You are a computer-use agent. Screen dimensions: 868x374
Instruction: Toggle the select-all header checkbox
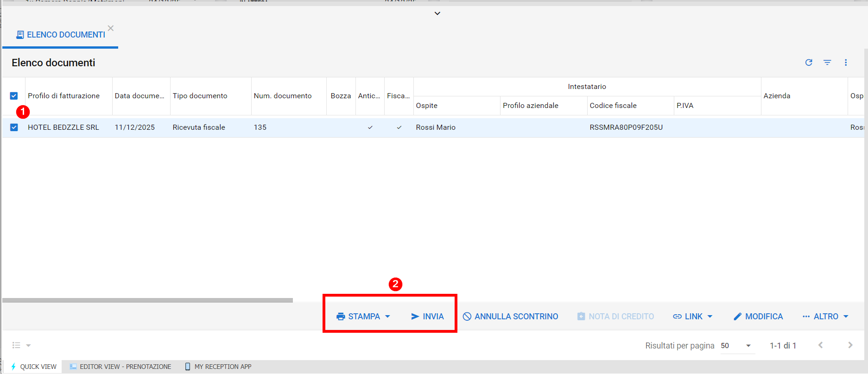(x=14, y=96)
